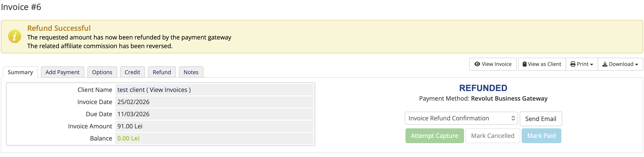Click the Mark Paid button
644x157 pixels.
(541, 136)
